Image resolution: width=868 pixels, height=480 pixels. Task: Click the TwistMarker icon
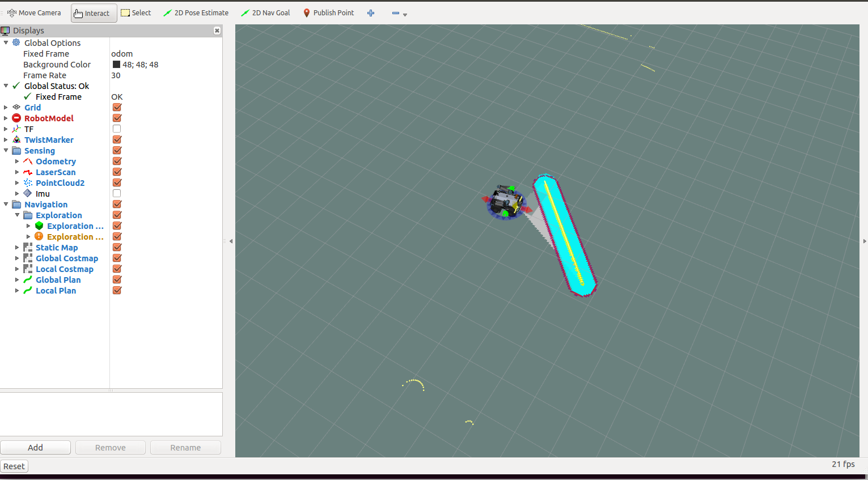(16, 139)
